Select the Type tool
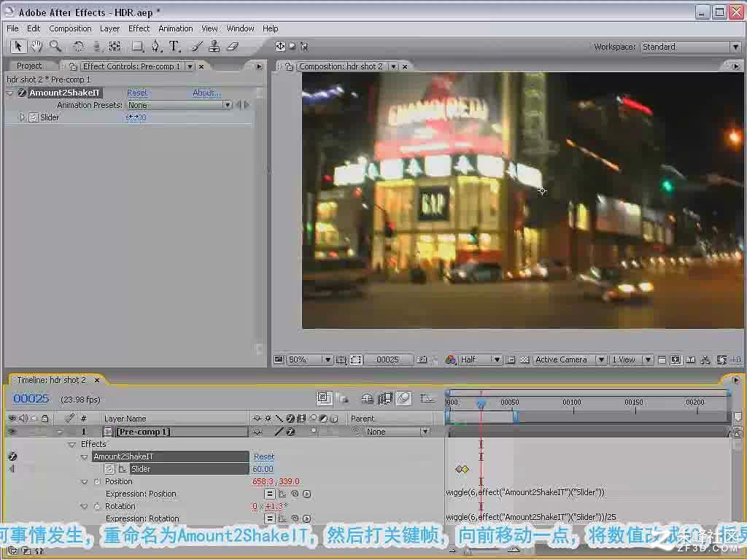 [174, 46]
